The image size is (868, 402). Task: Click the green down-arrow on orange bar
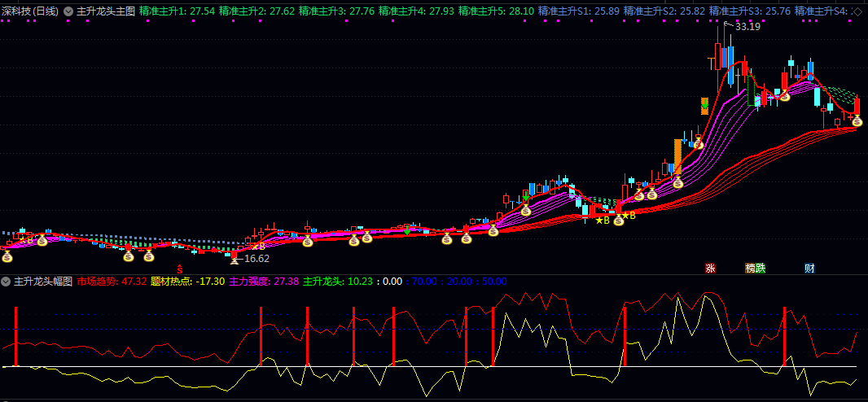click(x=704, y=104)
